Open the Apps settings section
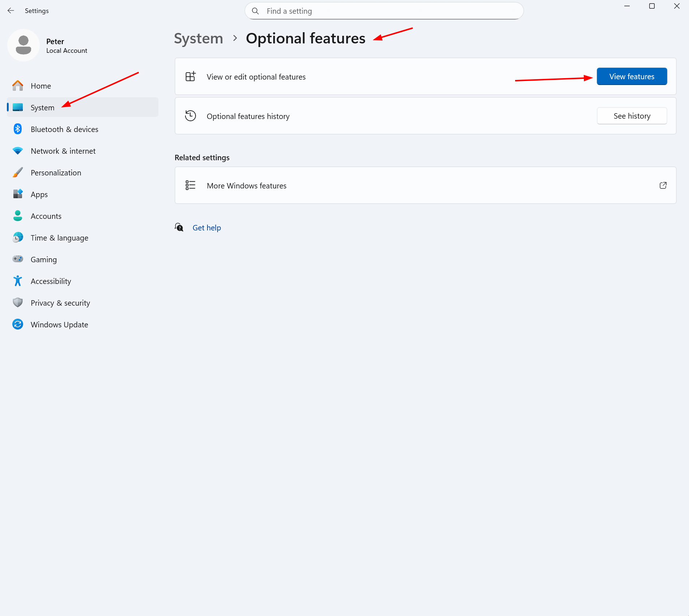Screen dimensions: 689x616 point(82,194)
